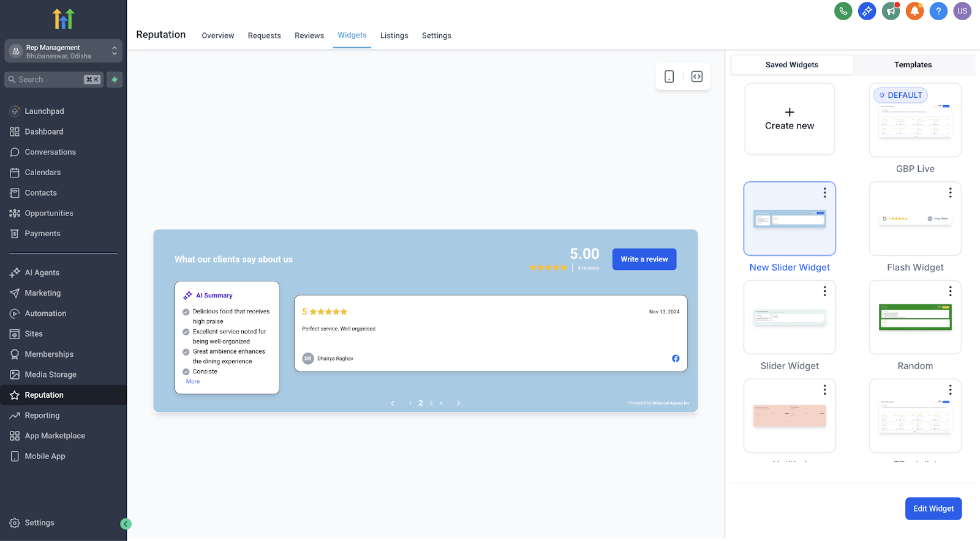
Task: Open the megaphone announcements icon
Action: pos(891,11)
